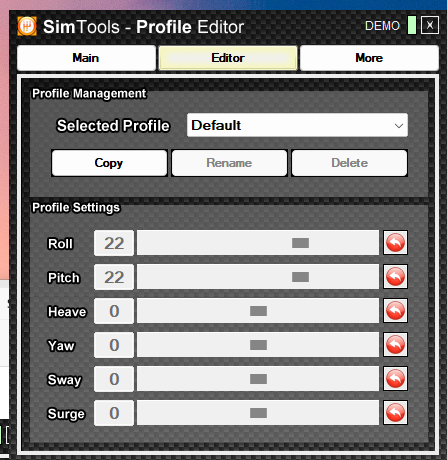Close the Profile Editor window
The width and height of the screenshot is (447, 460).
tap(430, 25)
